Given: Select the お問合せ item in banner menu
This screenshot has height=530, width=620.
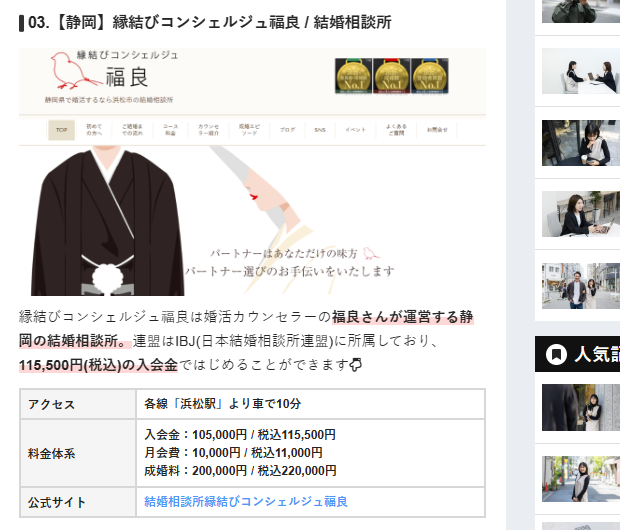Looking at the screenshot, I should tap(437, 130).
